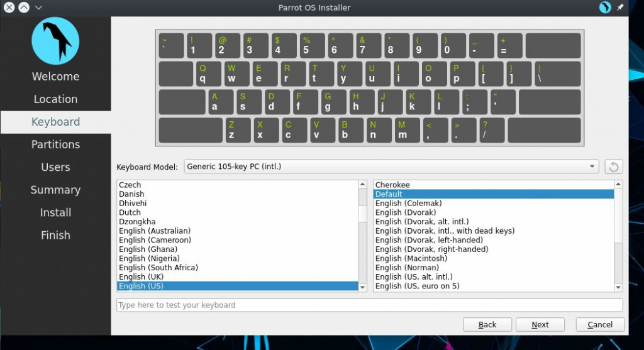Click left list scroll down arrow
This screenshot has height=350, width=644.
(362, 287)
